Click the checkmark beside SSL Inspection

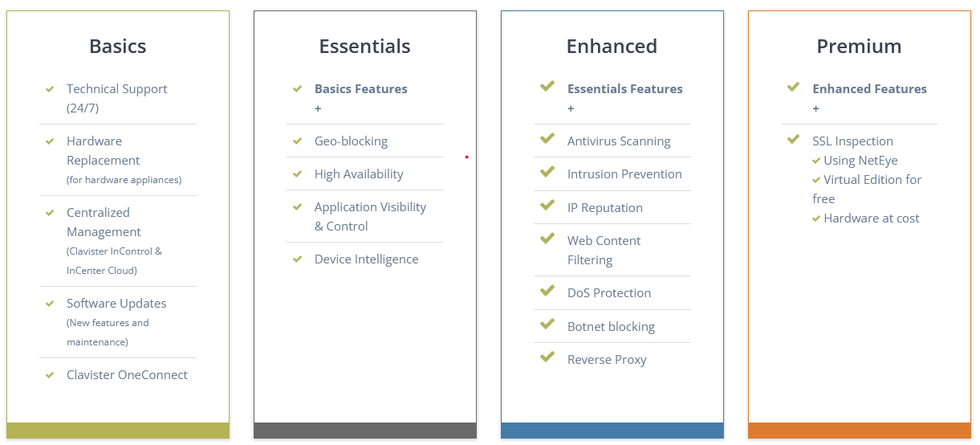point(794,139)
